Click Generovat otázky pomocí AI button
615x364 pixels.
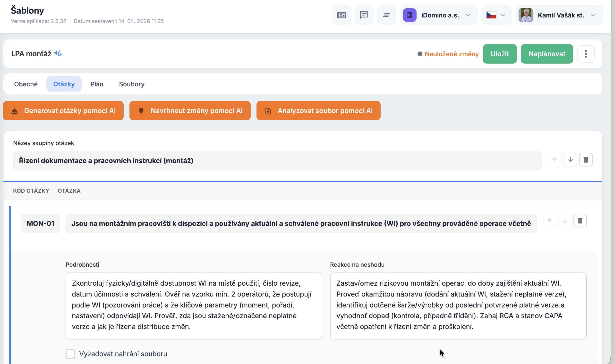[x=63, y=111]
